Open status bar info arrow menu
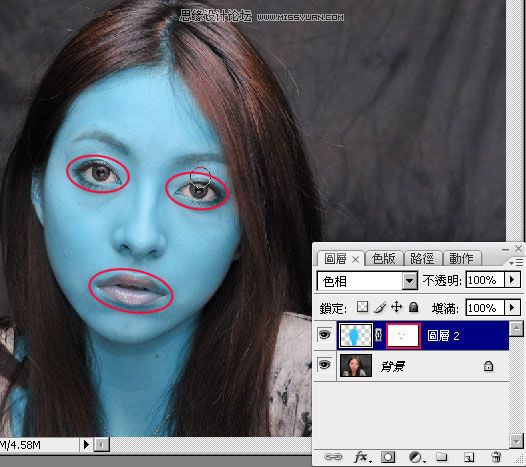Viewport: 526px width, 467px height. click(86, 445)
